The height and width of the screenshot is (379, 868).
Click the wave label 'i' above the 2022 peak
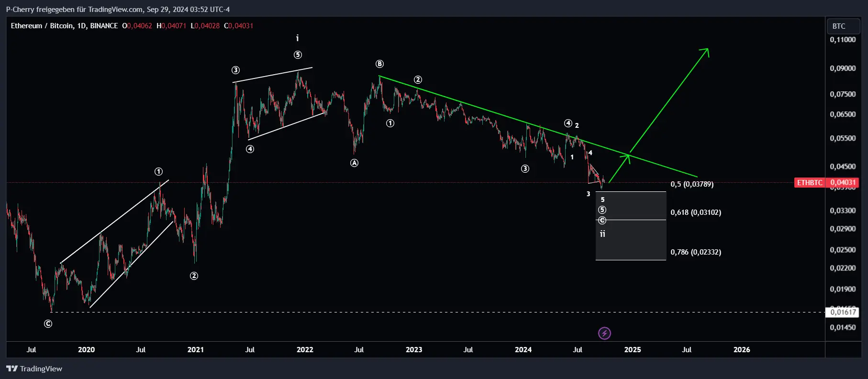(x=298, y=38)
